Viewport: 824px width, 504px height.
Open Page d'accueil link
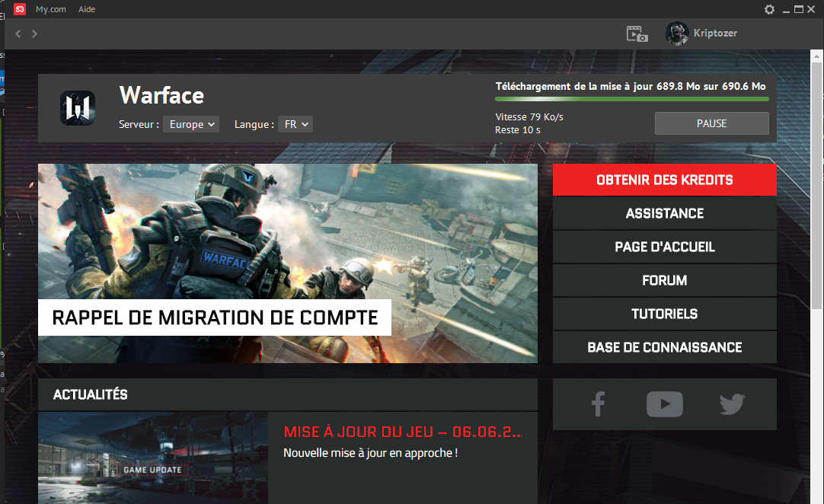pos(664,247)
